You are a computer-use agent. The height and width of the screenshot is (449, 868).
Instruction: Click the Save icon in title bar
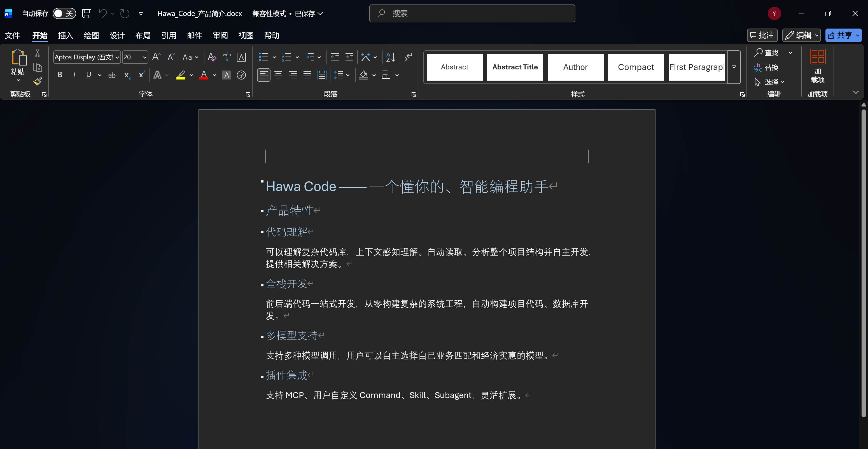[87, 13]
